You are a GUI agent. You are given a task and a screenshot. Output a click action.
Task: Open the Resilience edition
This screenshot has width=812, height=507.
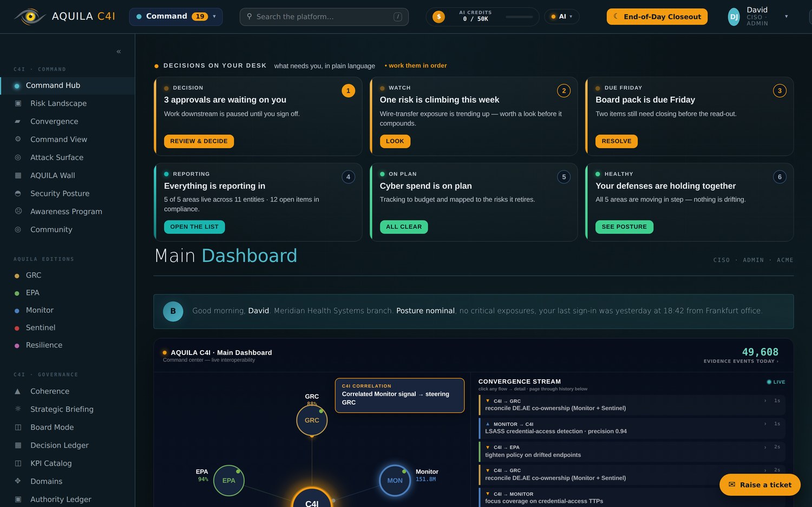click(44, 345)
